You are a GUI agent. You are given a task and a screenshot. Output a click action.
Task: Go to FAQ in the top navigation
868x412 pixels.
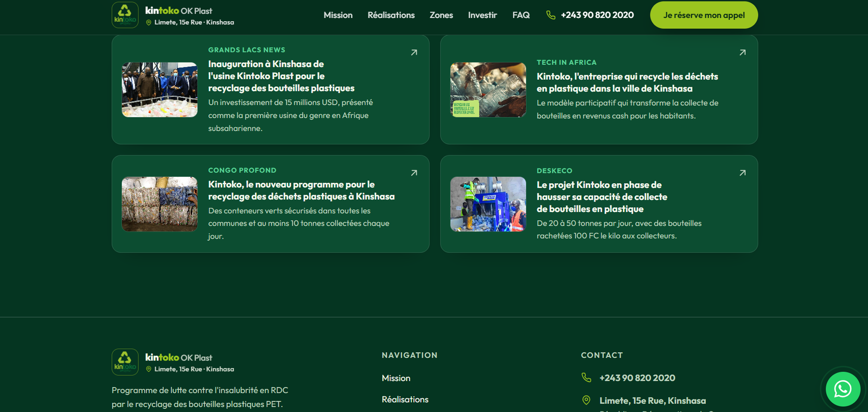click(521, 15)
